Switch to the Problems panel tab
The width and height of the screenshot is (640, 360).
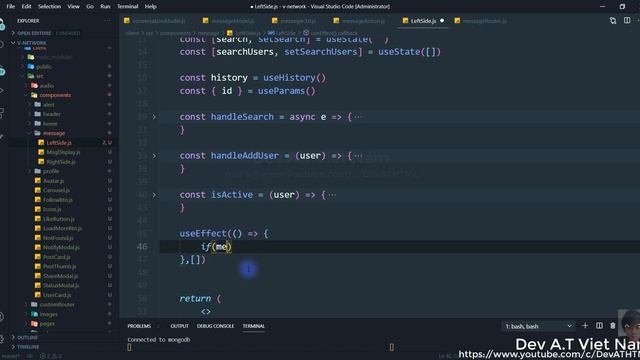139,326
